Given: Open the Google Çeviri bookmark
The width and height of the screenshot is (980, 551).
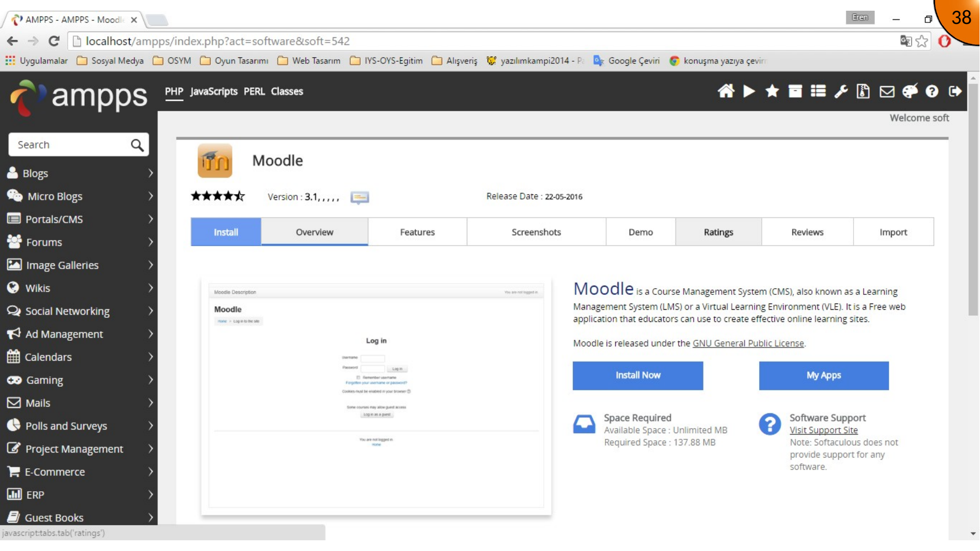Looking at the screenshot, I should click(x=626, y=61).
